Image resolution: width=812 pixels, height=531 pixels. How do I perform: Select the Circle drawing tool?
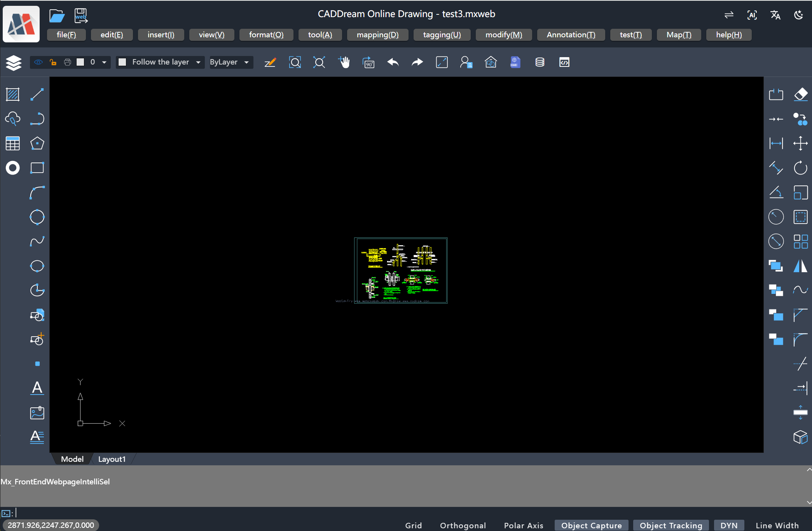click(37, 217)
